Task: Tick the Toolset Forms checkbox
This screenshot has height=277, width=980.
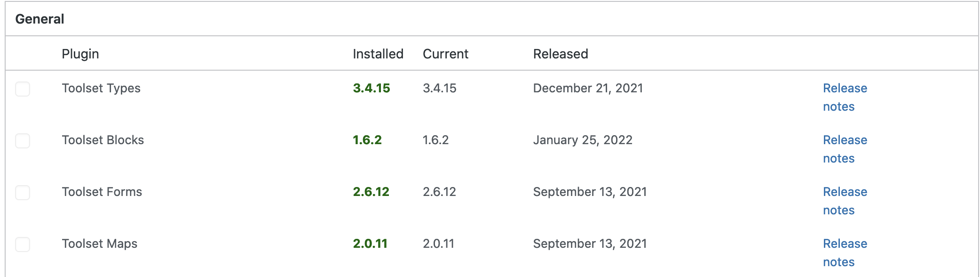Action: (x=23, y=193)
